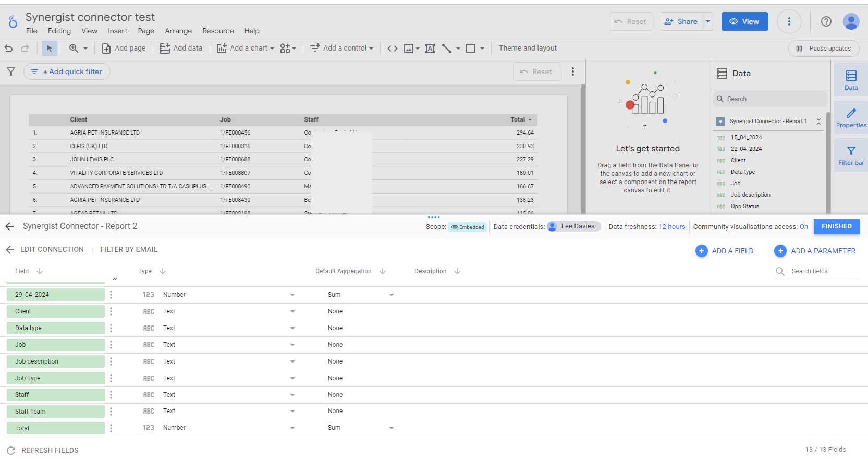
Task: Open the Share dropdown arrow
Action: [708, 21]
